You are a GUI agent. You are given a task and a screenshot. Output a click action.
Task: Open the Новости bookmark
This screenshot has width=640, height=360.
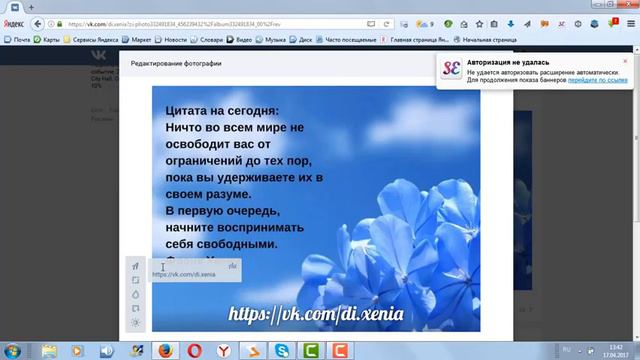pos(171,40)
